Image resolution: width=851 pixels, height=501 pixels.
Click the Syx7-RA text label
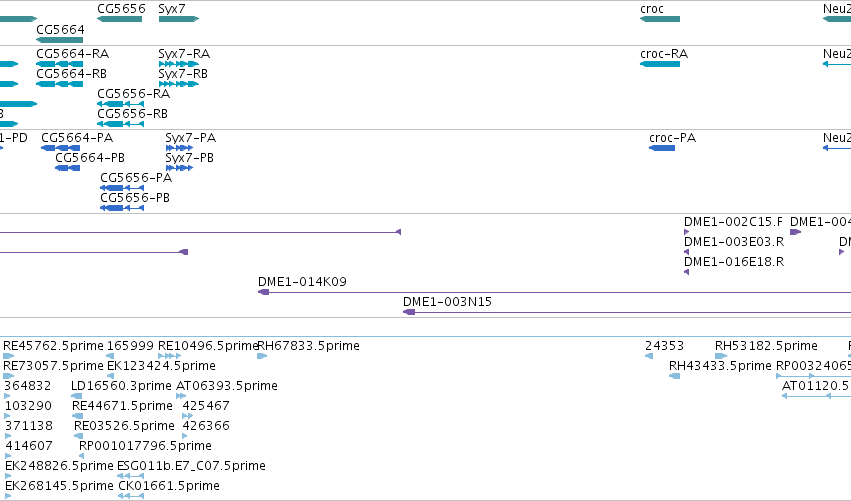click(x=184, y=54)
